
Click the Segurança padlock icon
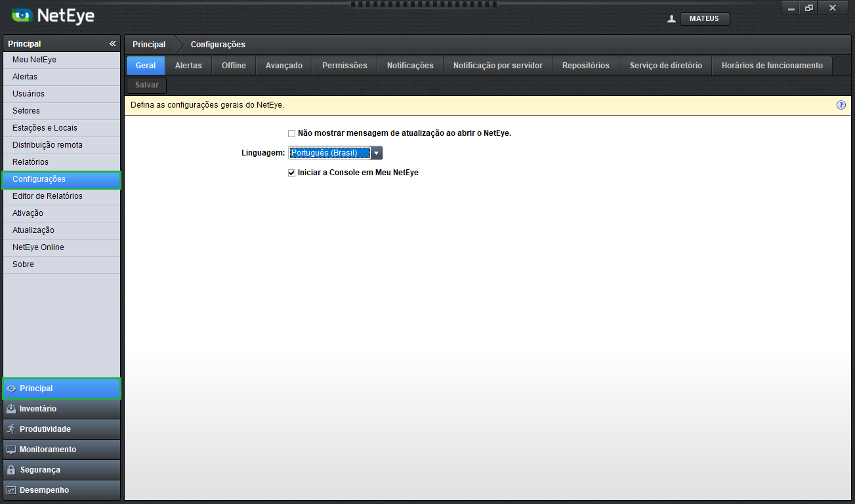pos(10,470)
